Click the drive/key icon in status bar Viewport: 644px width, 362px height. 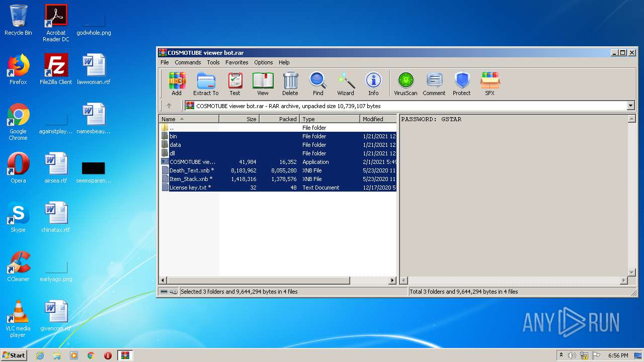(169, 292)
